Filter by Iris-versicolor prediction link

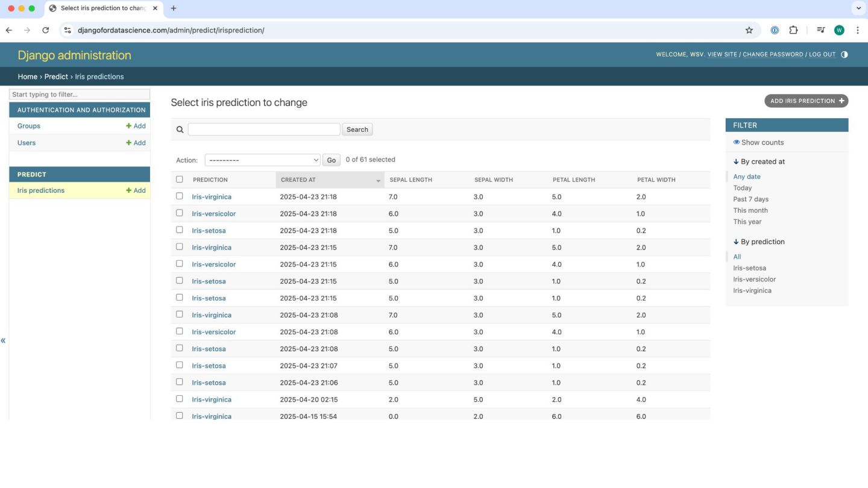coord(754,280)
